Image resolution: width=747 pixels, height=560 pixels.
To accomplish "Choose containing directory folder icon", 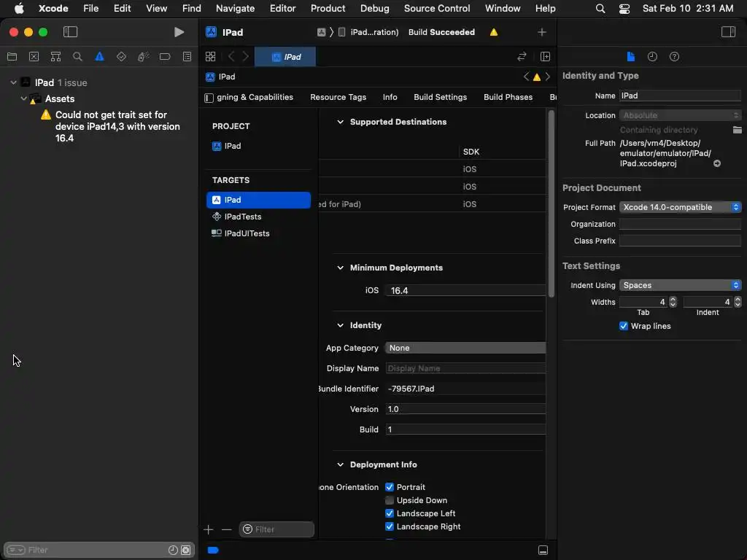I will (x=737, y=130).
